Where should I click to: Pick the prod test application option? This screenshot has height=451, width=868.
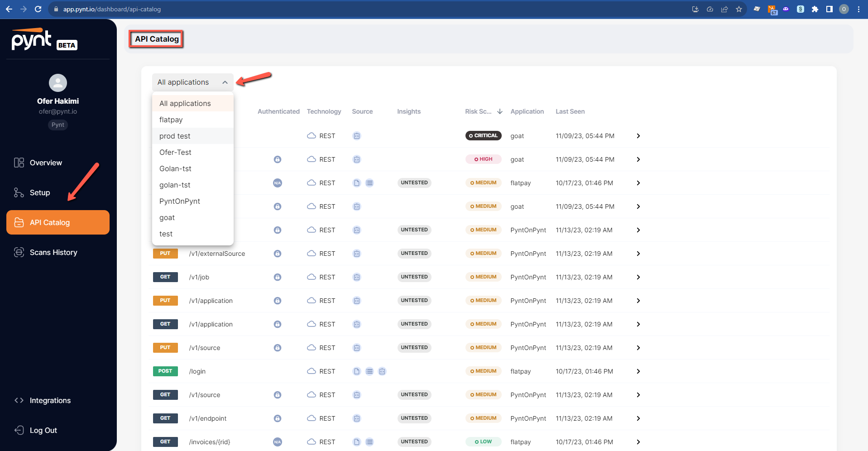click(175, 136)
